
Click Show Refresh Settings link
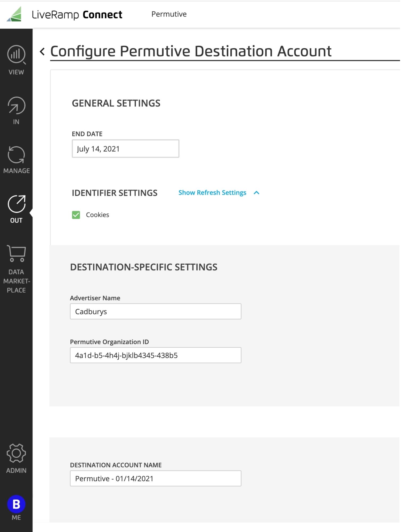point(212,193)
